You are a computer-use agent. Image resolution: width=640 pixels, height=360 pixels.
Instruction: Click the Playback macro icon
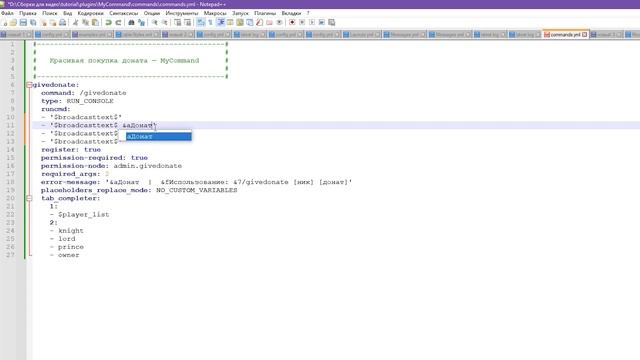pyautogui.click(x=312, y=22)
